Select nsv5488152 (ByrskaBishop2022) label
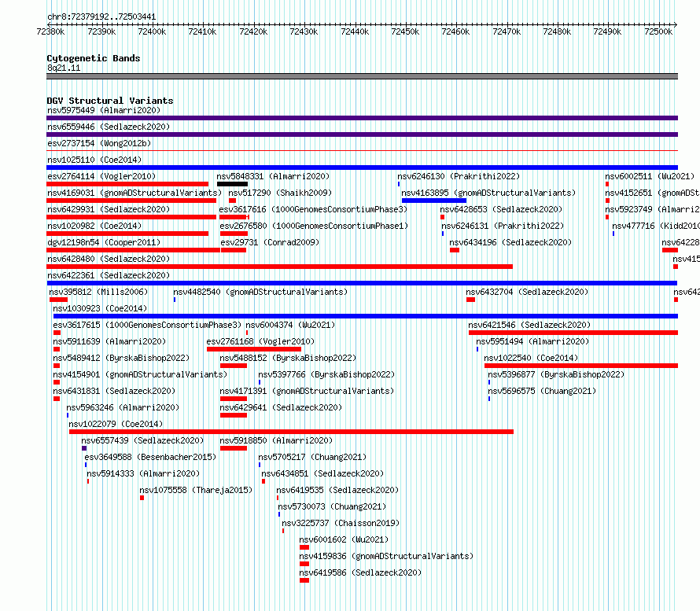 (x=288, y=358)
